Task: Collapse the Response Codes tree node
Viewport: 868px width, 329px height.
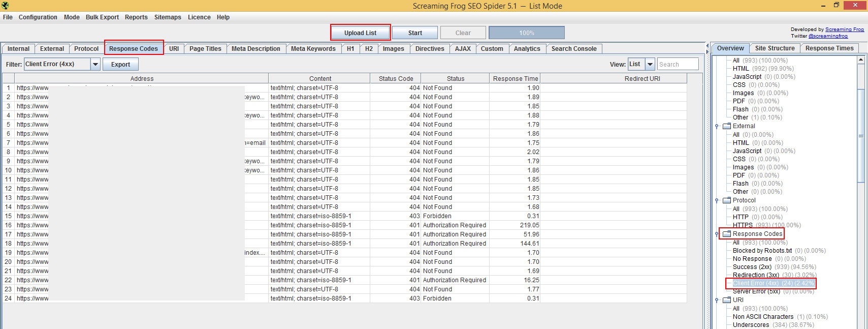Action: point(717,234)
